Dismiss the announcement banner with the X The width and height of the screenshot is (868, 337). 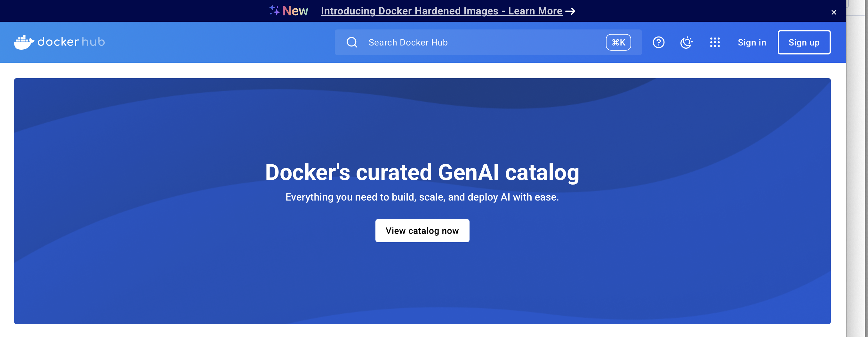point(834,12)
